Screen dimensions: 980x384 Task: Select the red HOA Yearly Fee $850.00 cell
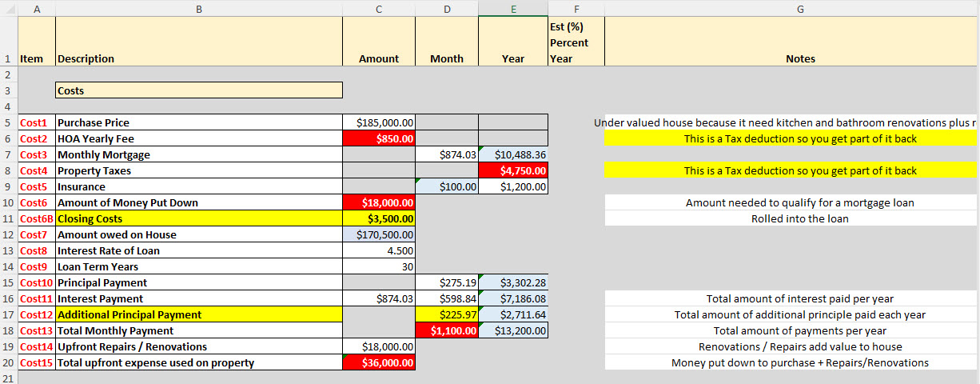pyautogui.click(x=378, y=138)
